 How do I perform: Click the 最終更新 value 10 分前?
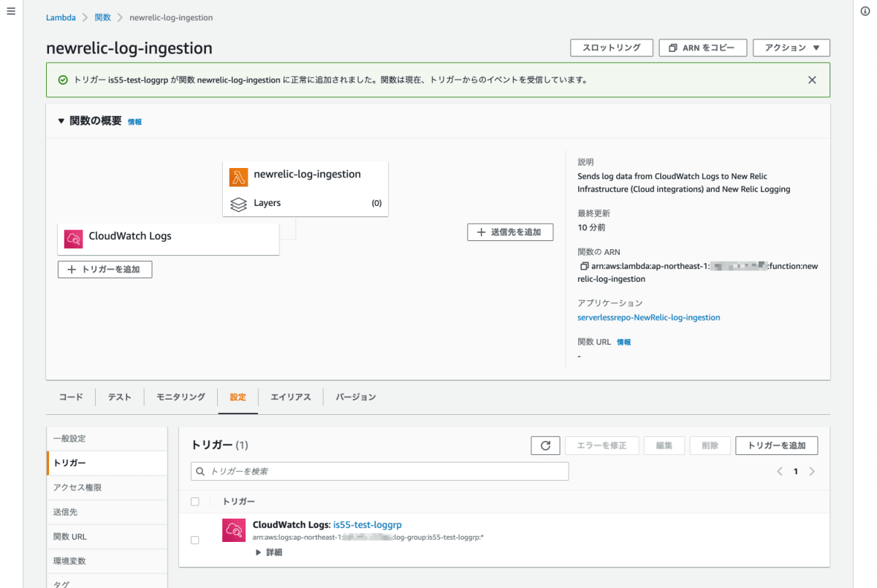coord(591,227)
